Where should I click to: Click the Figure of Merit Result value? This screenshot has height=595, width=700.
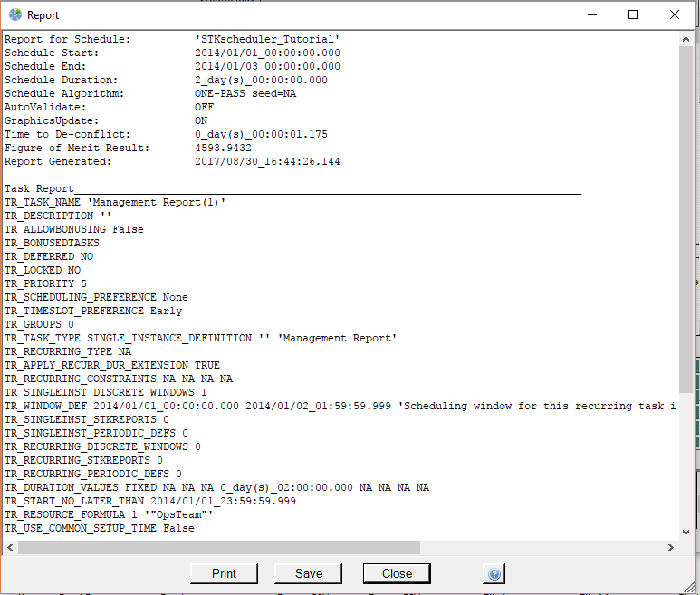point(223,149)
